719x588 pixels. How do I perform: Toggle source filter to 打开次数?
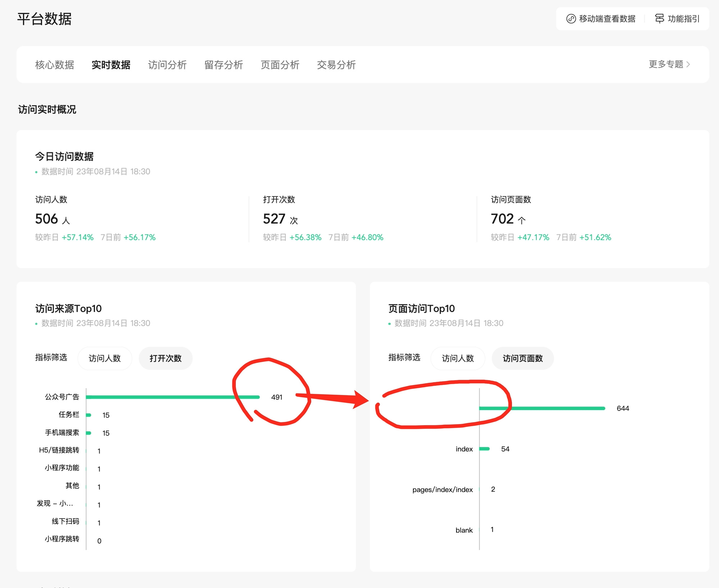click(x=165, y=358)
